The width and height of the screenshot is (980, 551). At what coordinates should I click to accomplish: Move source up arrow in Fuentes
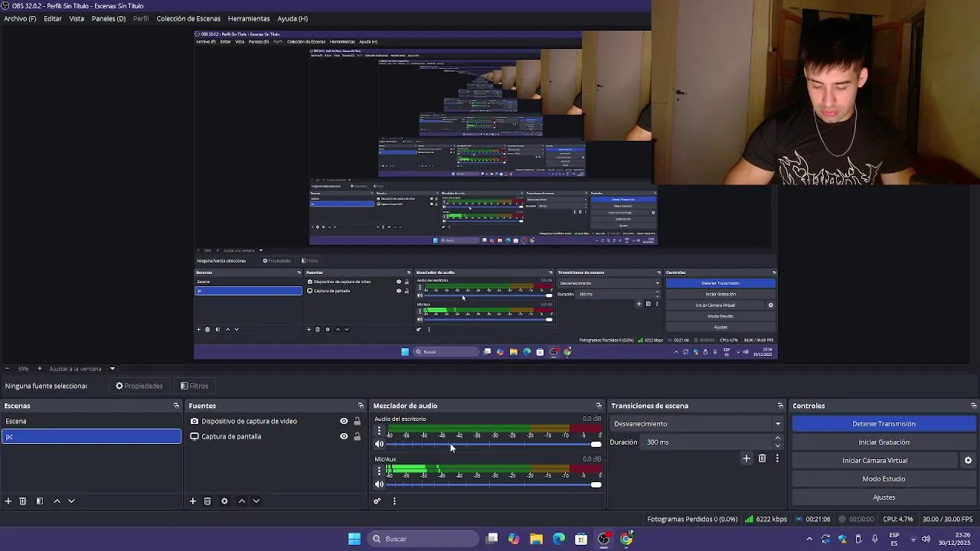point(242,501)
